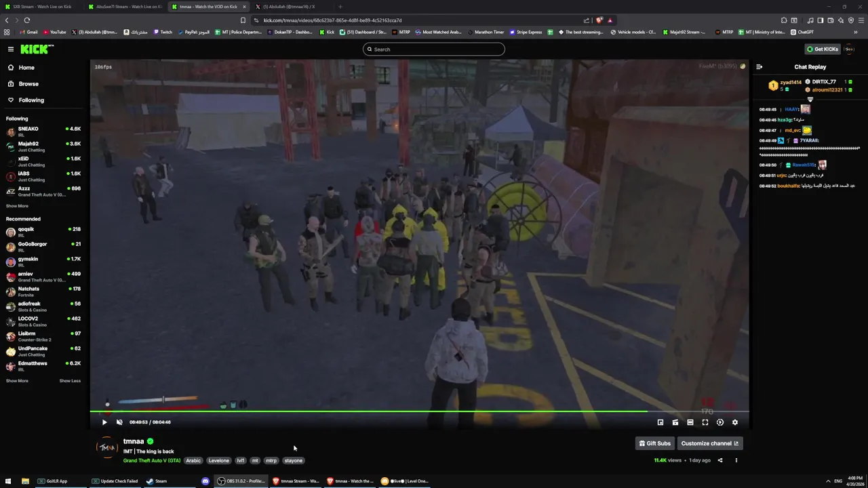This screenshot has height=488, width=868.
Task: Open the playback speed control
Action: click(720, 422)
